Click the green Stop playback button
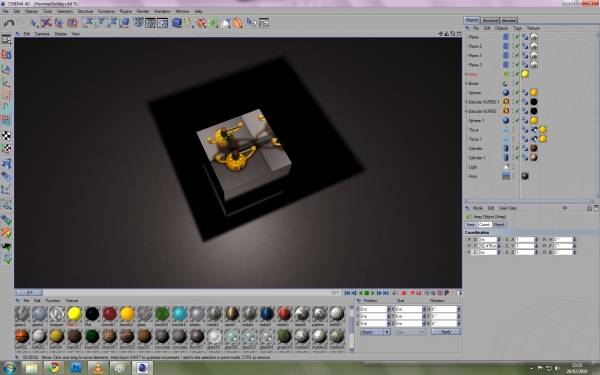The image size is (600, 375). pos(366,293)
